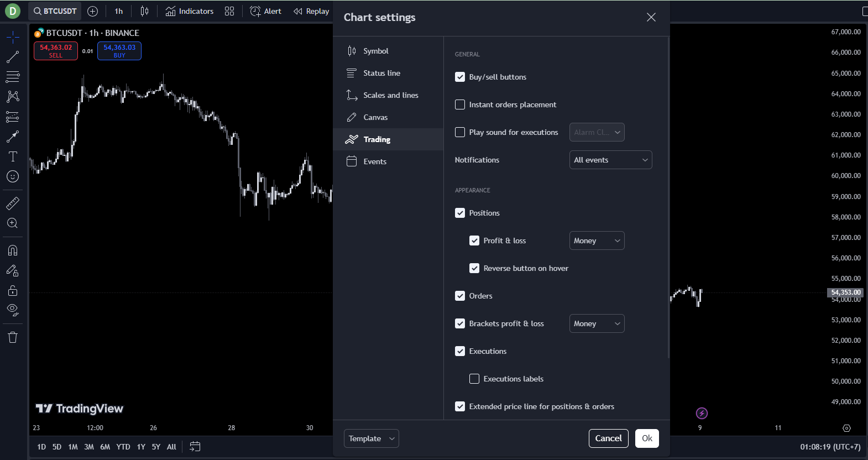This screenshot has width=868, height=460.
Task: Select the ruler measure tool
Action: tap(13, 203)
